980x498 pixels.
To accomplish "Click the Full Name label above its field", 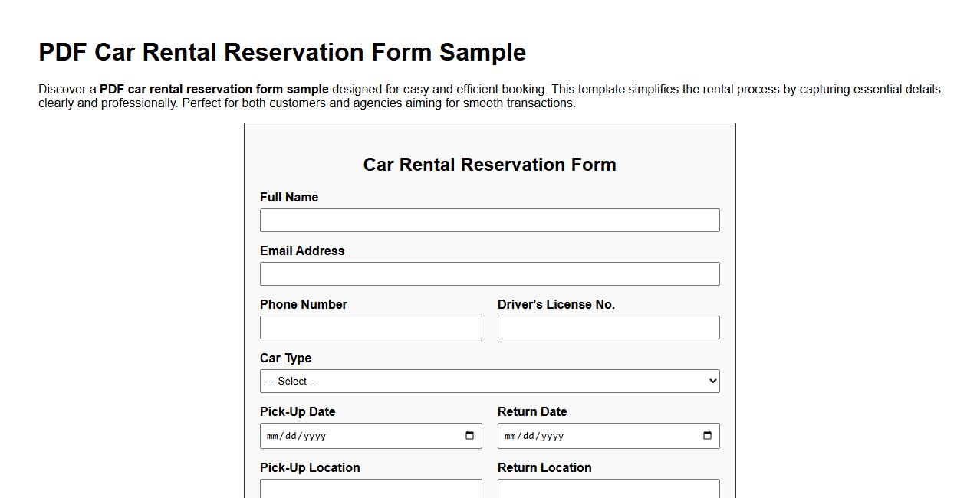I will tap(289, 197).
